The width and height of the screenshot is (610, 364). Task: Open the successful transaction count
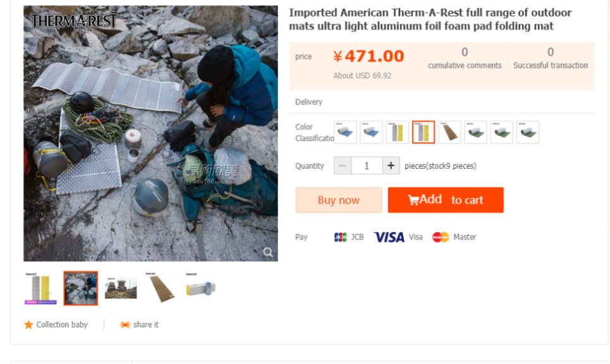550,52
